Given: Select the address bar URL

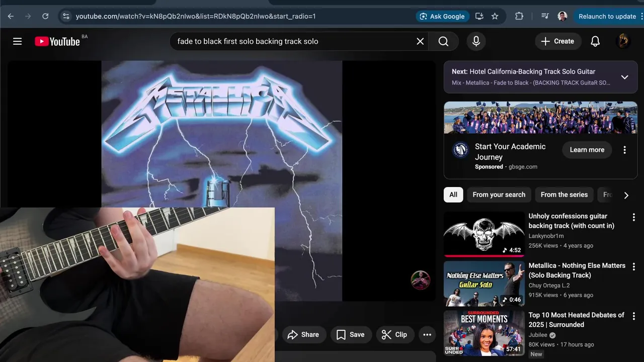Looking at the screenshot, I should tap(196, 16).
